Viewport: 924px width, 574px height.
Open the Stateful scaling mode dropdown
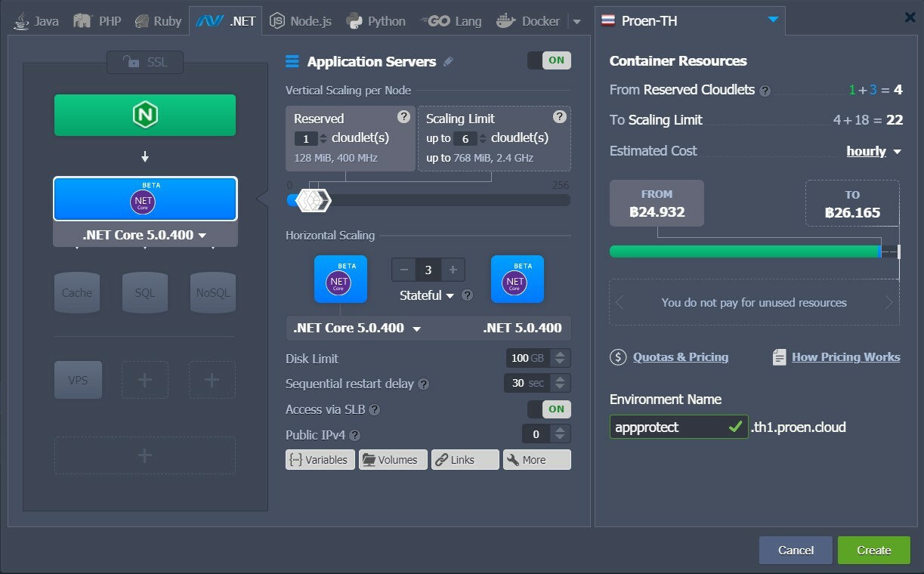pos(426,295)
